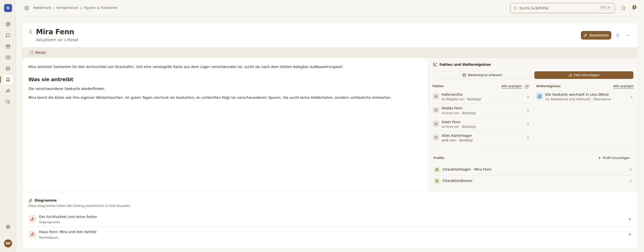The image size is (644, 252).
Task: Expand Die Seekarte wechselt event chevron
Action: (631, 97)
